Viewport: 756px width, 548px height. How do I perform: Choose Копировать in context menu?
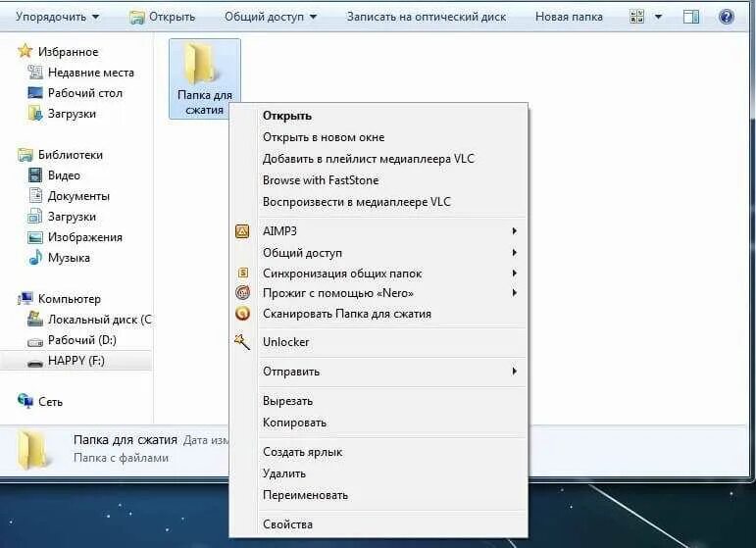click(294, 423)
